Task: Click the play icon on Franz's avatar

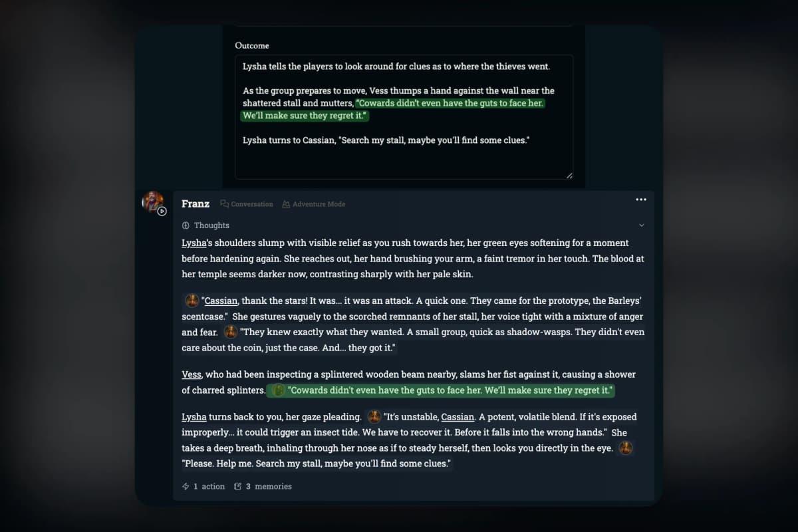Action: coord(162,211)
